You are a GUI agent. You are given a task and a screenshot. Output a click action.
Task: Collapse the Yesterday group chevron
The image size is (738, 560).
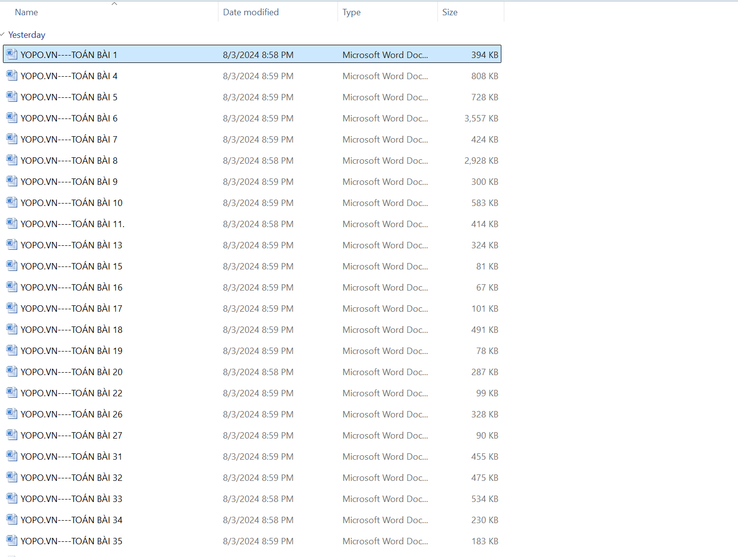[x=2, y=34]
